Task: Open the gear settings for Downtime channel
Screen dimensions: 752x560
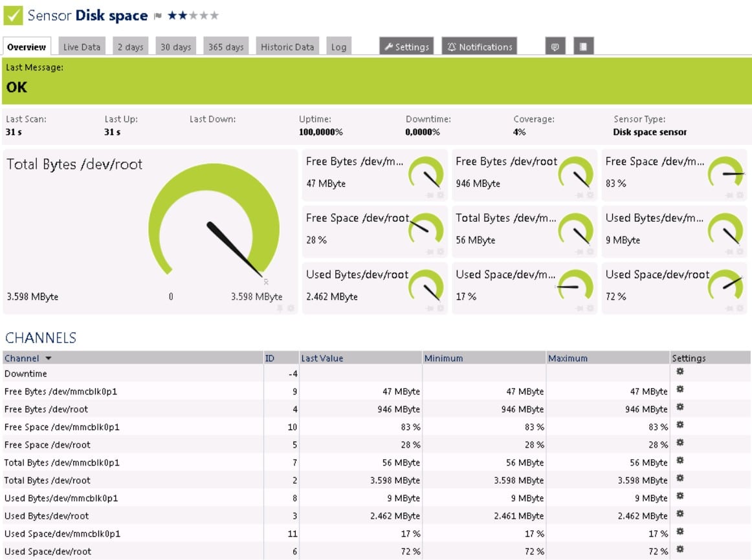Action: 680,371
